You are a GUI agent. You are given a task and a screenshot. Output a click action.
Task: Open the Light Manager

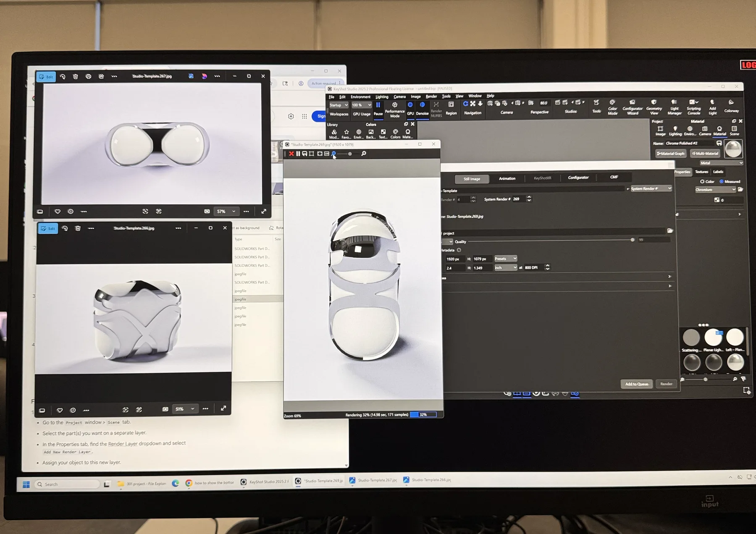674,107
